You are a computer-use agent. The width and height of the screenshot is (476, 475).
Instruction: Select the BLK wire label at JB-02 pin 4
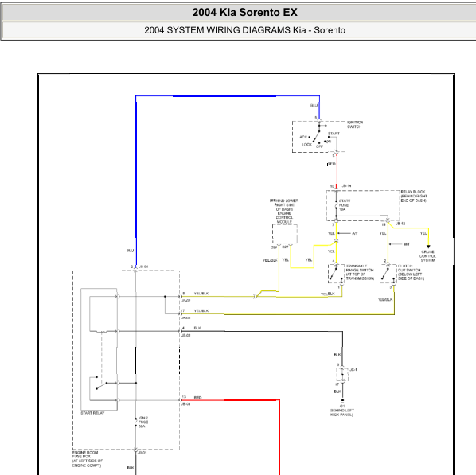pos(197,328)
